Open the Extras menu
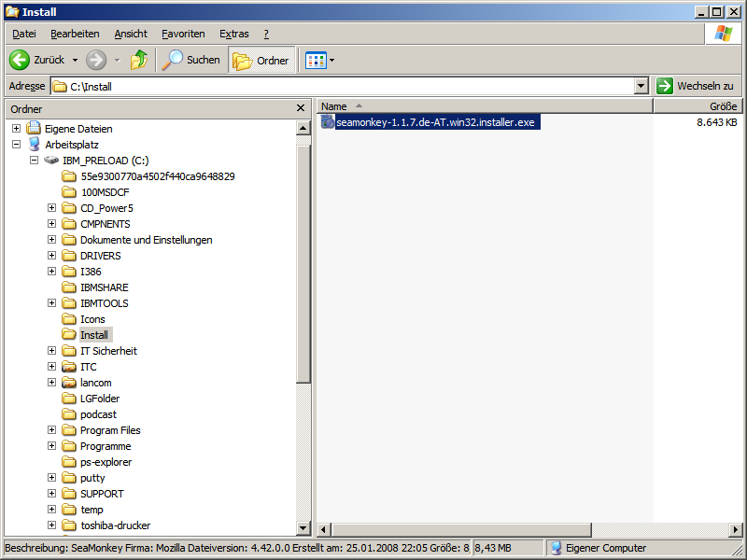 pos(234,34)
